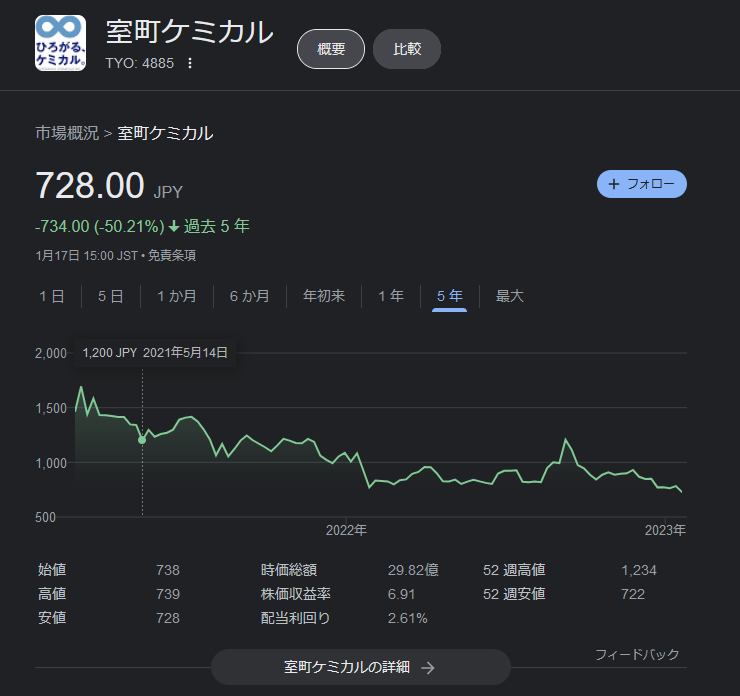Click the 高値 value 739

tap(168, 594)
